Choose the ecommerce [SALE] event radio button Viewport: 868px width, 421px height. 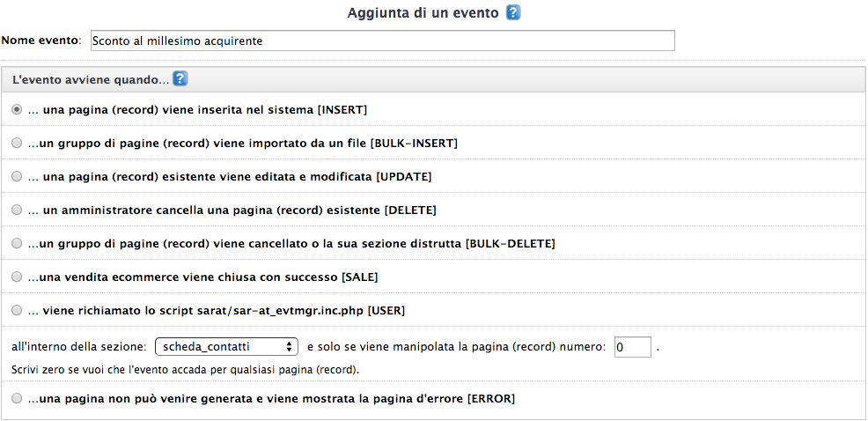(17, 277)
